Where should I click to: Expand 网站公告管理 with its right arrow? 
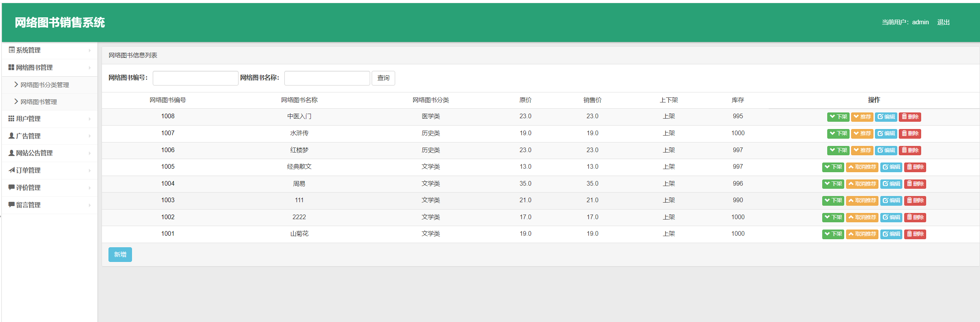[90, 153]
